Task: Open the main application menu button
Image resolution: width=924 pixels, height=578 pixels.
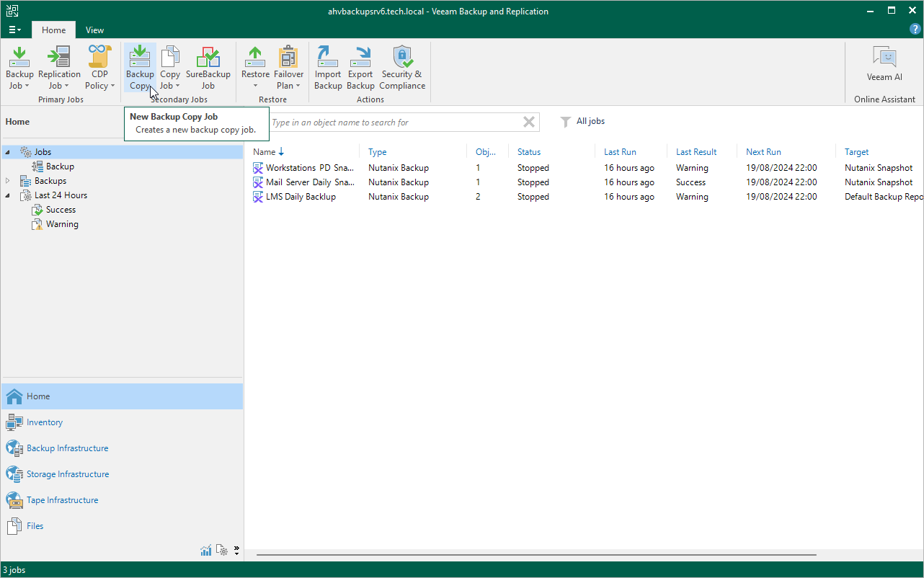Action: 15,30
